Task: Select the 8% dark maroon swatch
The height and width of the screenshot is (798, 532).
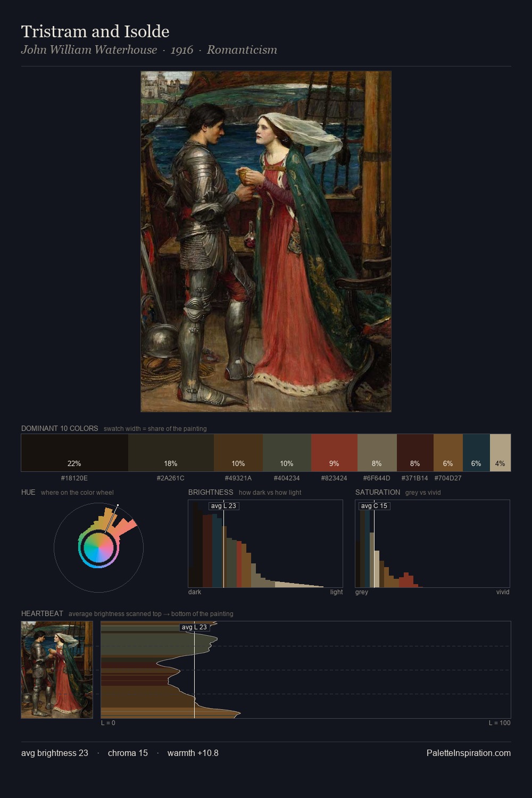Action: tap(415, 453)
